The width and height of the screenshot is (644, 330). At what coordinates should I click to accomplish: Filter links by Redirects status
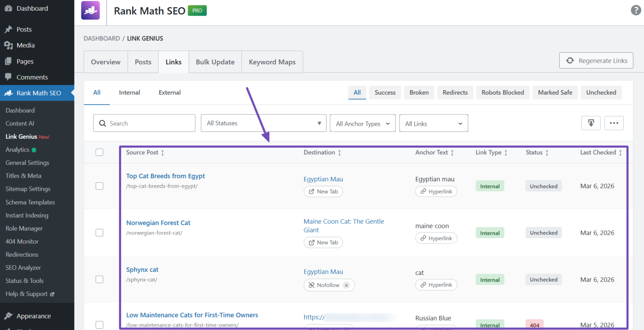[x=455, y=93]
